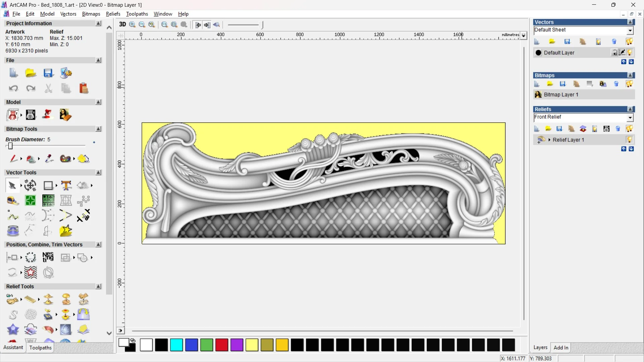This screenshot has height=362, width=644.
Task: Open the Front Relief dropdown
Action: point(630,117)
